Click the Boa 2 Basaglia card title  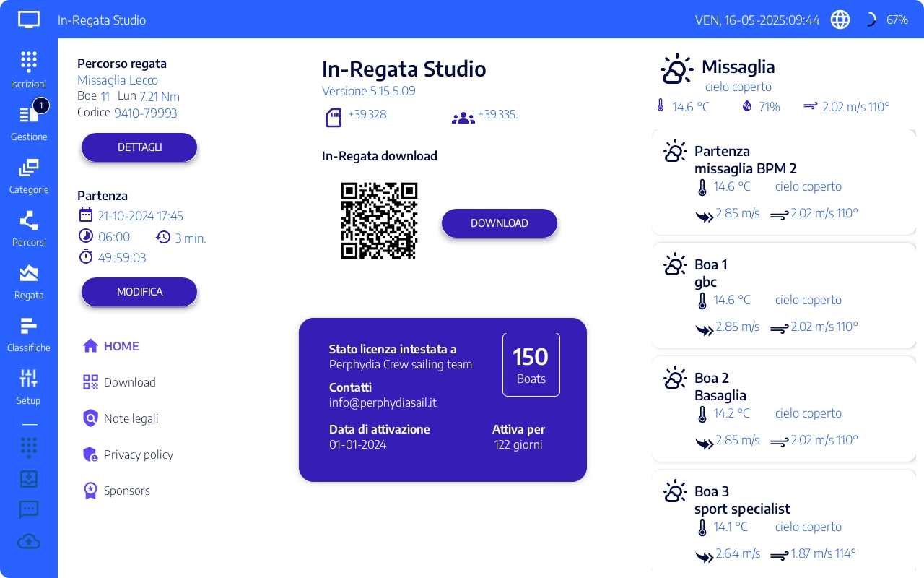coord(720,387)
